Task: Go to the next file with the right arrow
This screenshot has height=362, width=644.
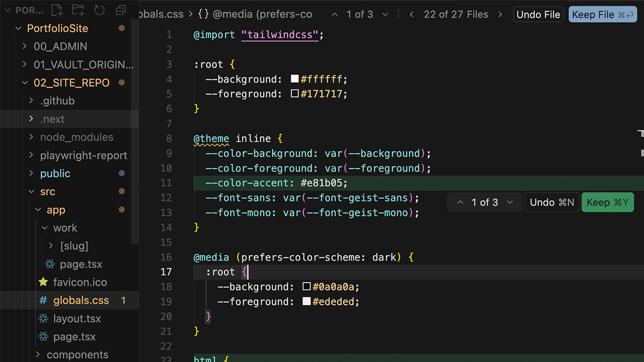Action: 500,14
